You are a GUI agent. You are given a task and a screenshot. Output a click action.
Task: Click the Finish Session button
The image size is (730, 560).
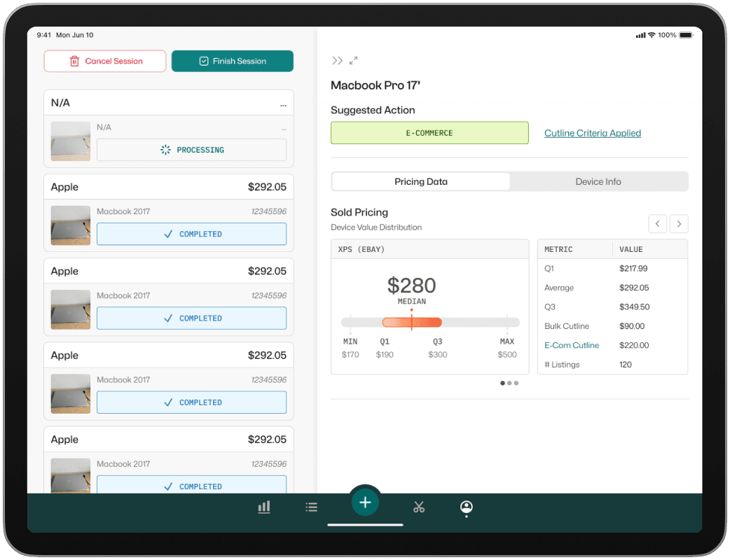pos(233,61)
